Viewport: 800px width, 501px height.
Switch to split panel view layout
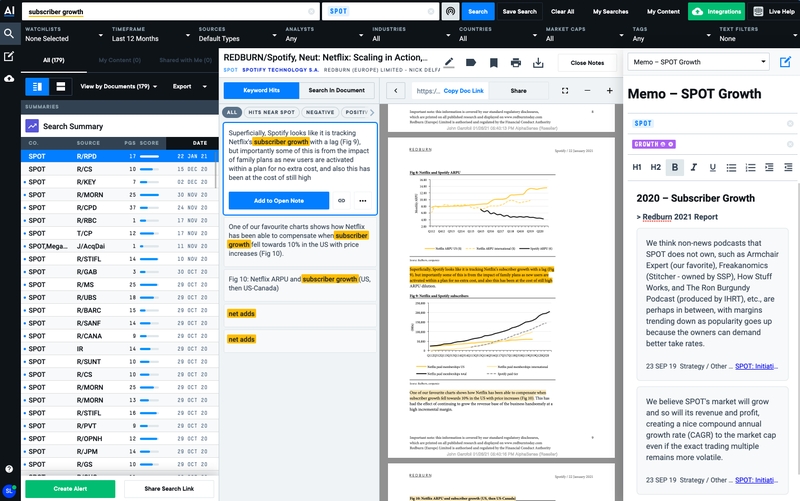[37, 87]
